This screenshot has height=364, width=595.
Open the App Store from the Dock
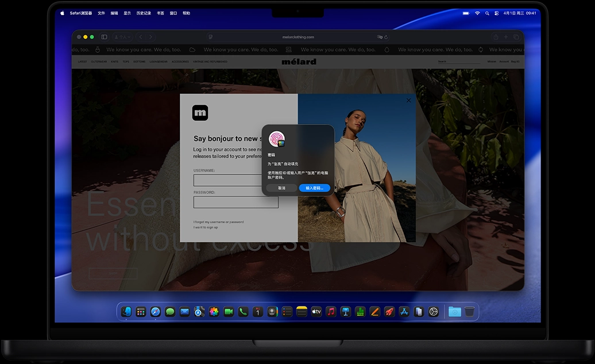(404, 311)
